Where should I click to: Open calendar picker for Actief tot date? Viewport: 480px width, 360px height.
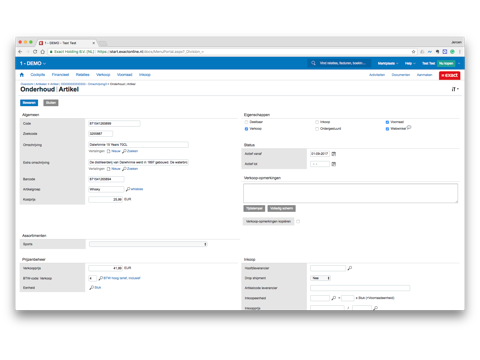point(334,164)
